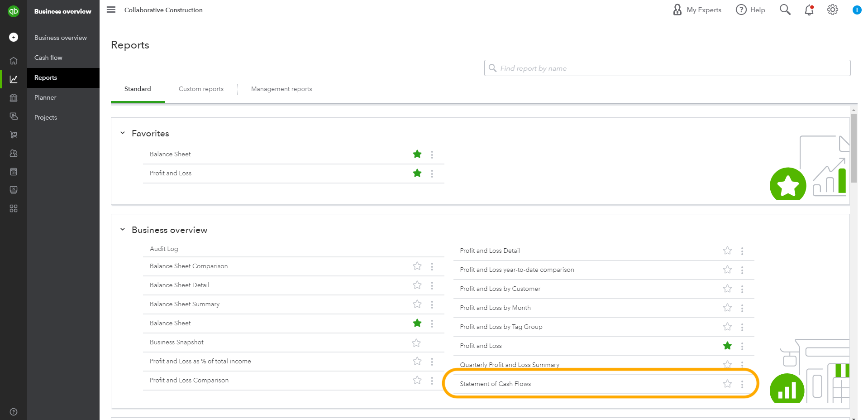
Task: Open notifications via the bell icon
Action: [x=809, y=10]
